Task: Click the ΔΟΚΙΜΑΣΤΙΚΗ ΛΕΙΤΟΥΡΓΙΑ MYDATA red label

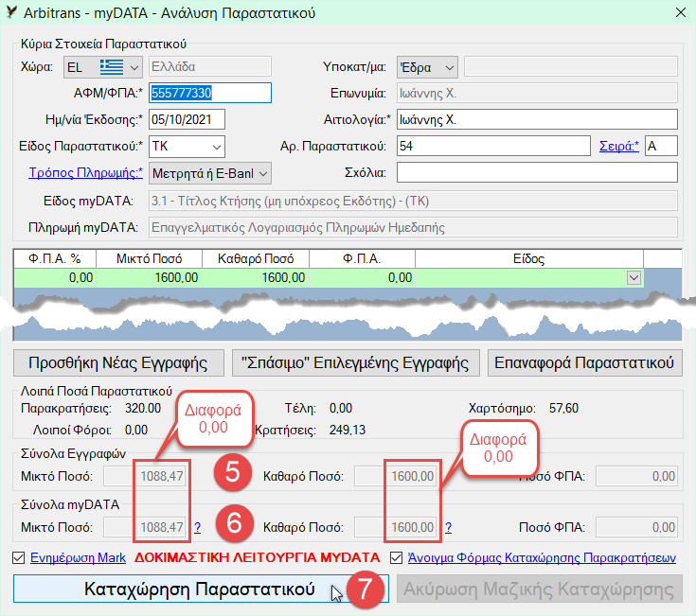Action: pos(258,557)
